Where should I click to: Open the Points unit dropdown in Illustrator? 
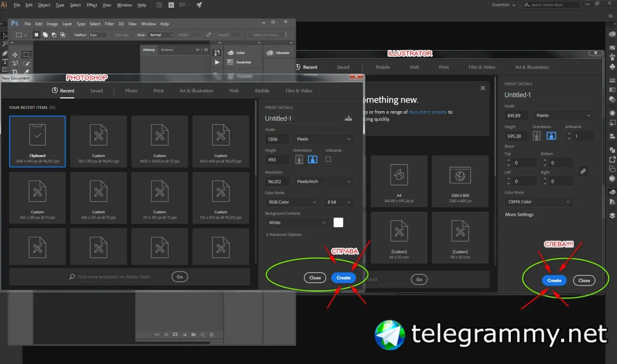[563, 116]
